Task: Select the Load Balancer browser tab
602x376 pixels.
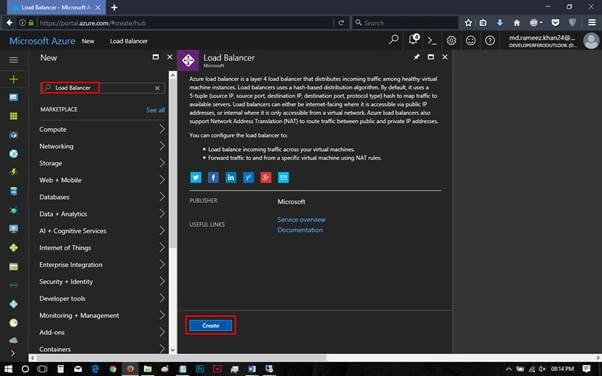Action: pyautogui.click(x=56, y=7)
